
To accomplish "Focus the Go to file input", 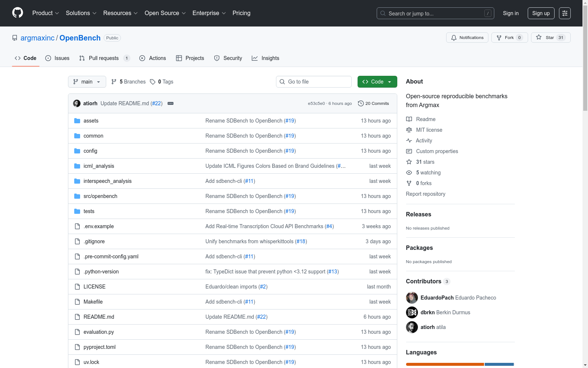I will click(314, 82).
